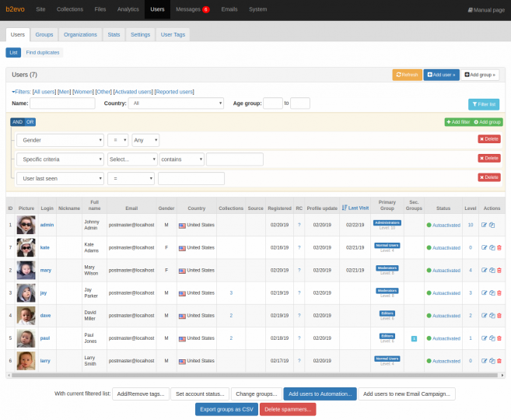Open the contains operator dropdown
The height and width of the screenshot is (420, 511).
(181, 159)
